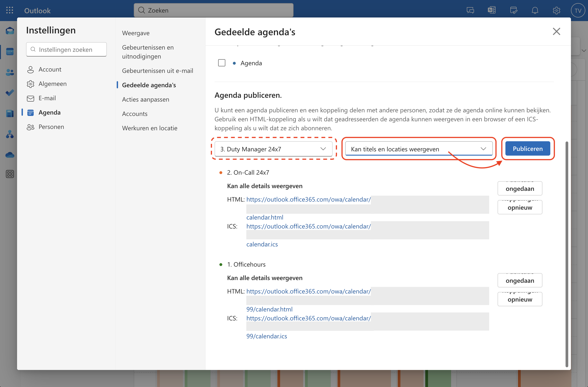This screenshot has width=588, height=387.
Task: Tick the Agenda checkbox
Action: (222, 63)
